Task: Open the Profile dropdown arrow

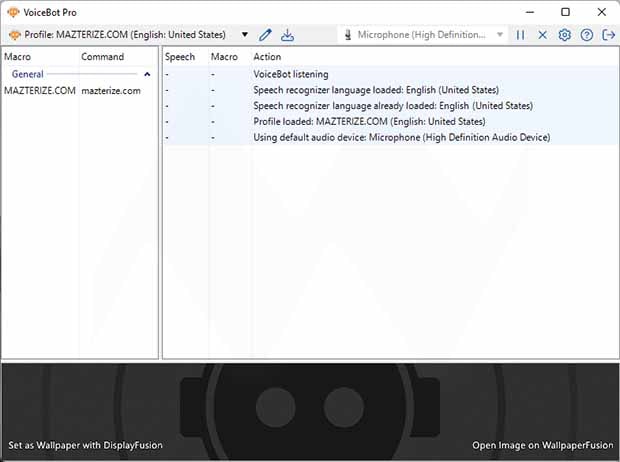Action: pos(245,34)
